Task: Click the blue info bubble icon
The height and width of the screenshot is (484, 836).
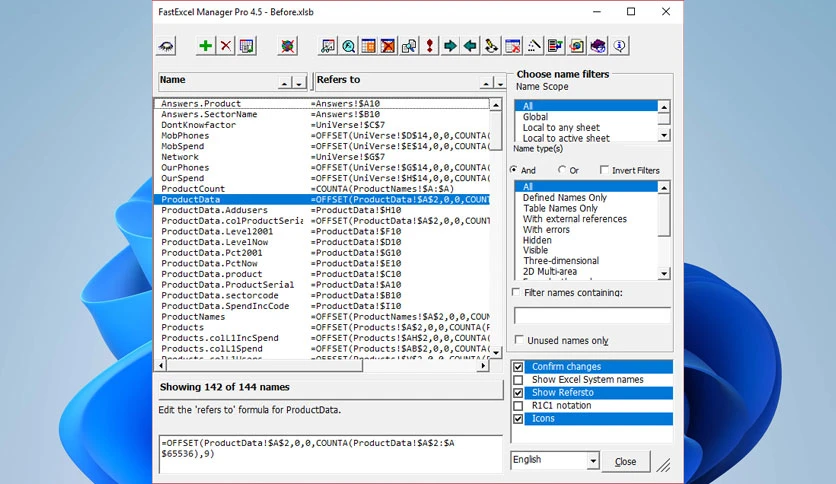Action: (x=619, y=46)
